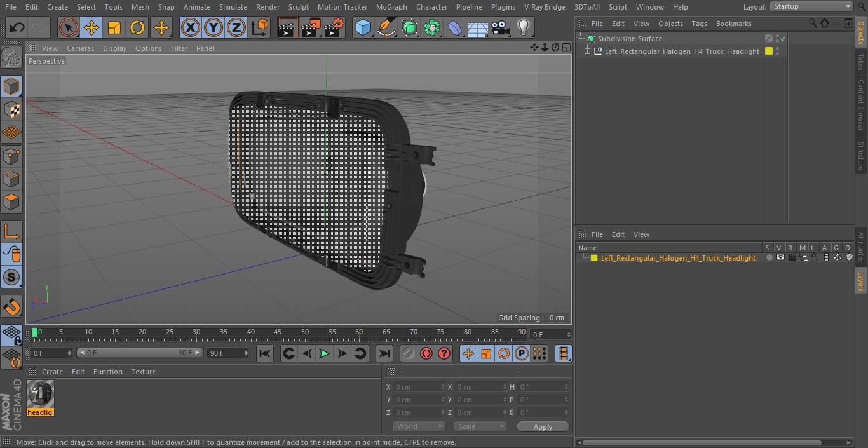
Task: Open the MoGraph menu
Action: pyautogui.click(x=391, y=7)
